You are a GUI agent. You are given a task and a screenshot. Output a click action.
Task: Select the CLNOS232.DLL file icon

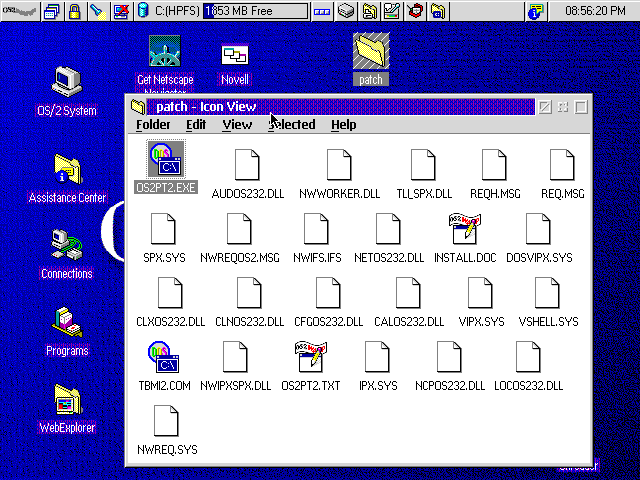coord(249,293)
